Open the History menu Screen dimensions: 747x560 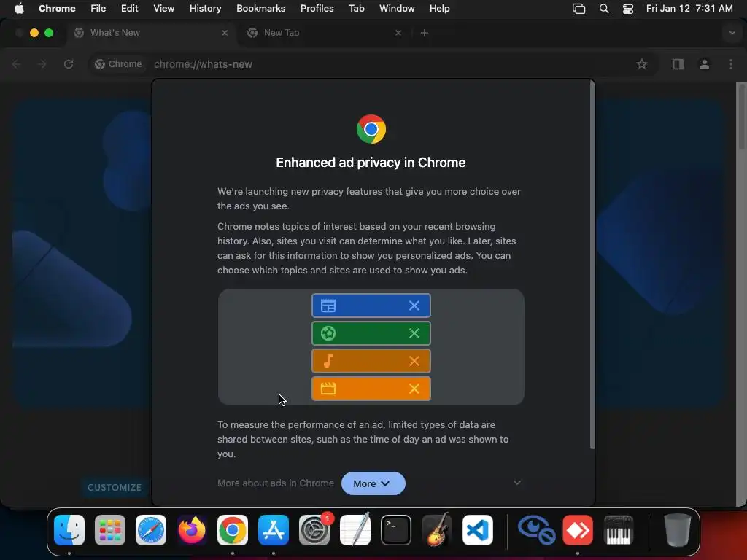[x=205, y=9]
